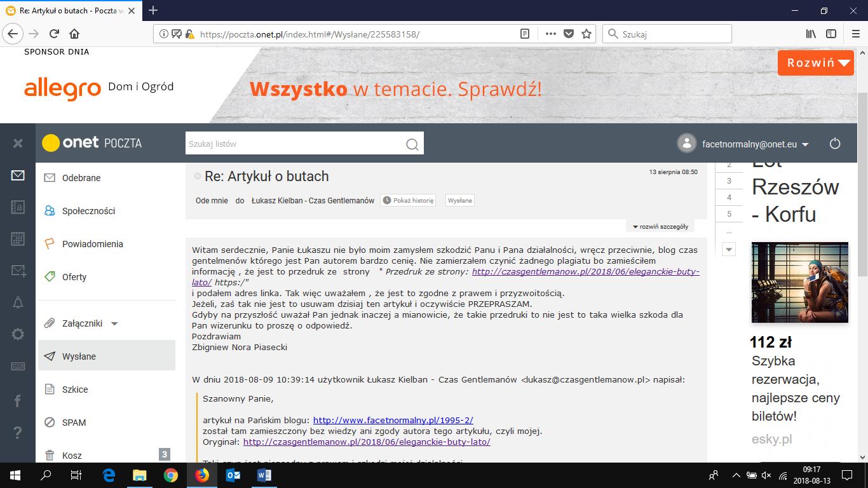Open the Przedruk ze strony italic link

pos(445,276)
